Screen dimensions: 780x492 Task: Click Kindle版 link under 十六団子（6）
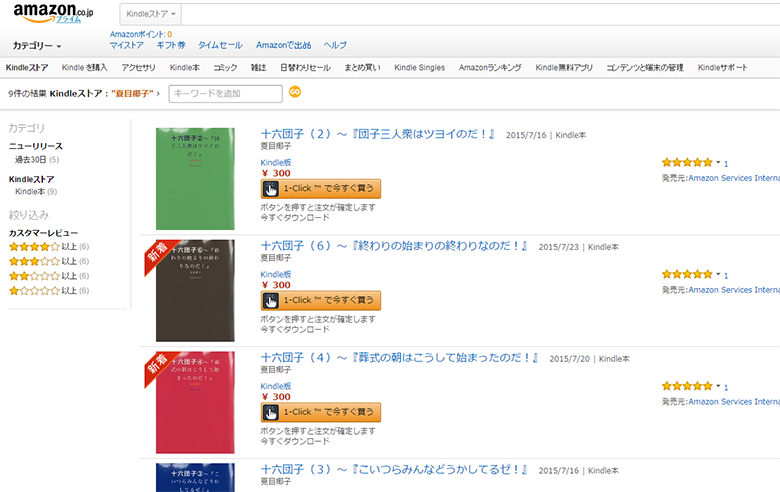pyautogui.click(x=276, y=275)
